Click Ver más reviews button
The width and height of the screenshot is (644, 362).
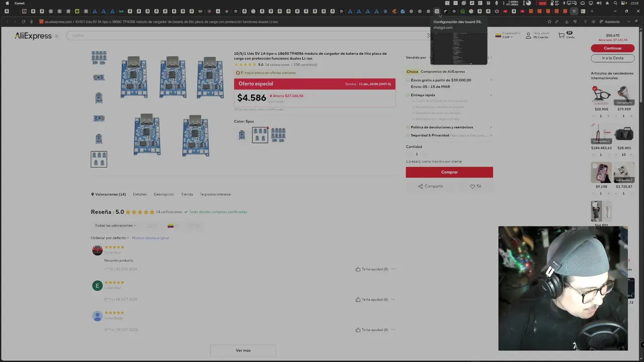(x=243, y=350)
